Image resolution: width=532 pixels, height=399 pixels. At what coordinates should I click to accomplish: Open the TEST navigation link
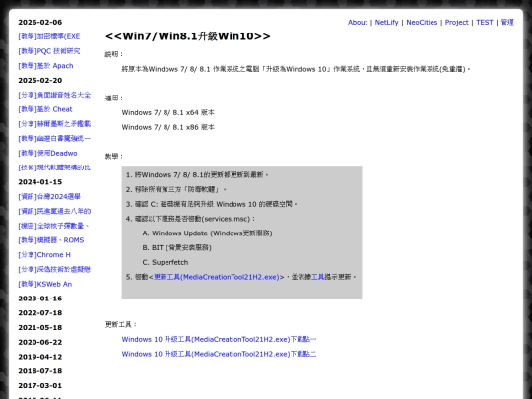click(x=484, y=22)
